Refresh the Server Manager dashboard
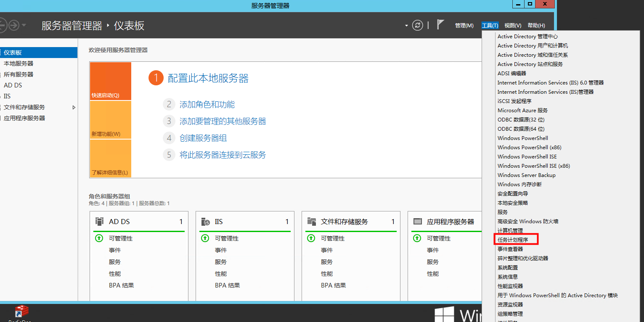The height and width of the screenshot is (322, 644). [x=417, y=25]
